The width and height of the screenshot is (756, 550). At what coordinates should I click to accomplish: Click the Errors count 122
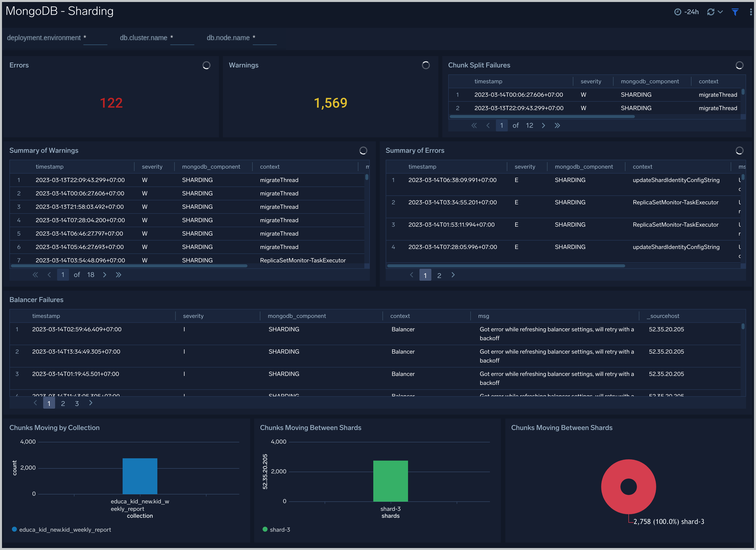pos(111,103)
